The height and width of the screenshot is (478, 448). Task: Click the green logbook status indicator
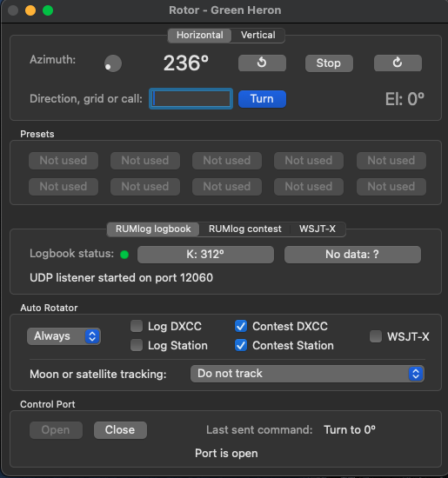click(x=124, y=255)
